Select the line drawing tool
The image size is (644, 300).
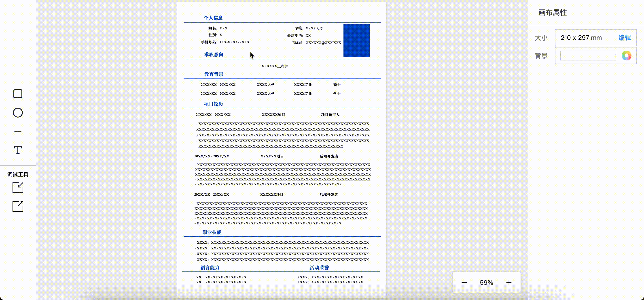click(x=18, y=132)
